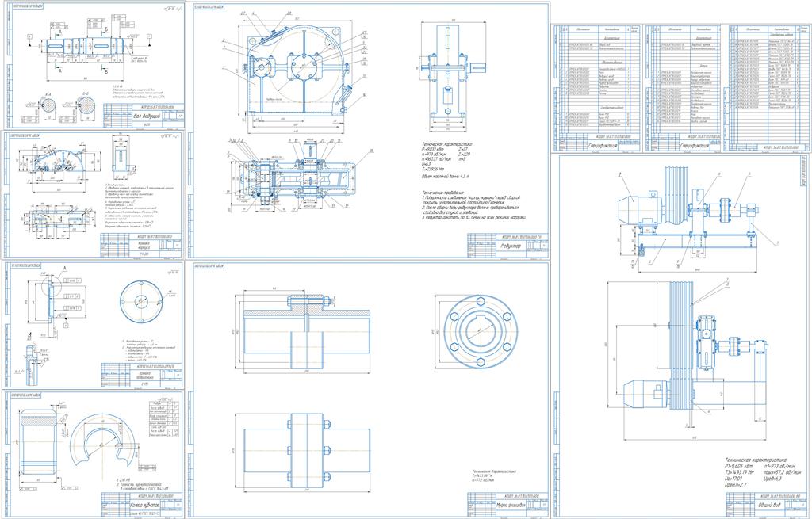Image resolution: width=812 pixels, height=519 pixels.
Task: Click the "m=3" parameter on Редуктор sheet
Action: pos(463,160)
